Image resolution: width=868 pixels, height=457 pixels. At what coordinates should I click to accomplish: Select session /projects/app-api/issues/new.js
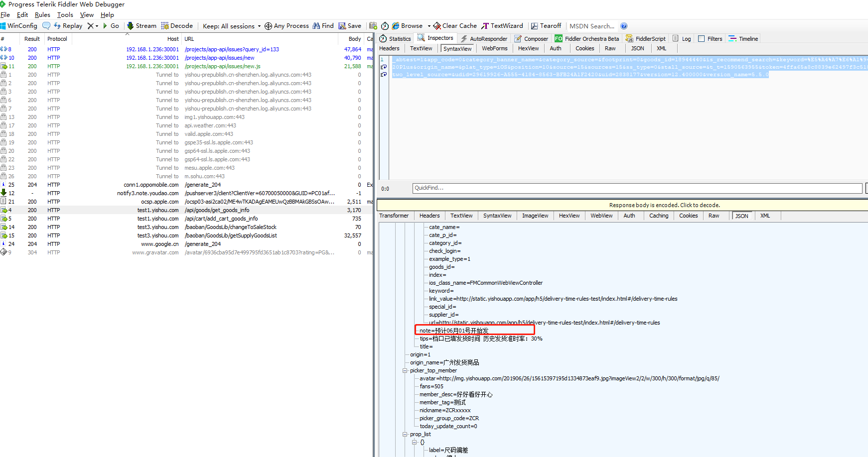click(185, 66)
